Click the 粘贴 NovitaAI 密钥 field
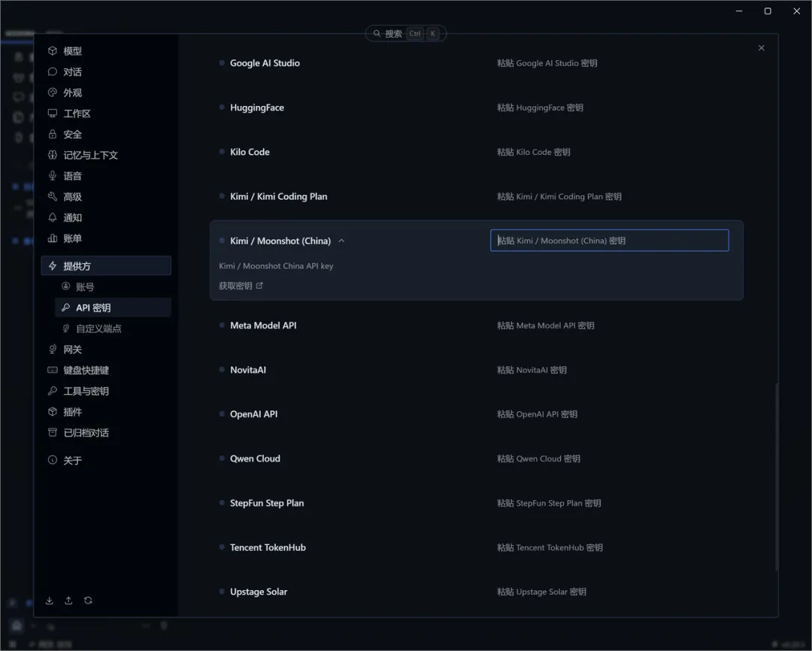This screenshot has height=651, width=812. pos(610,371)
